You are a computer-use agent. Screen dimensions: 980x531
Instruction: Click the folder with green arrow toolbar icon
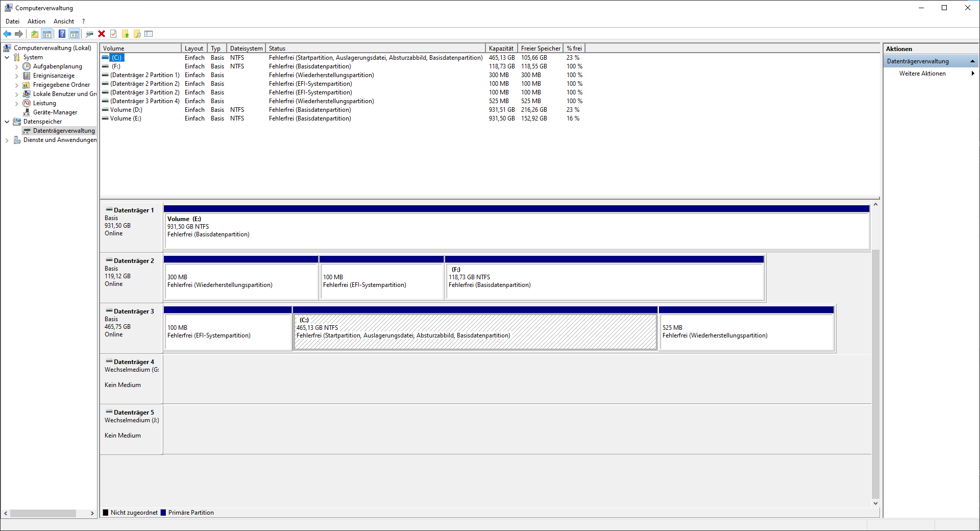126,34
